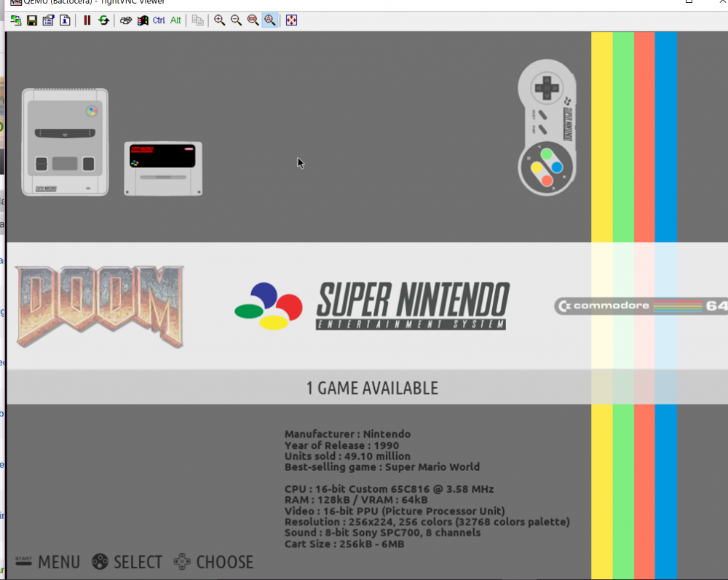Select the Commodore 64 system logo

641,306
